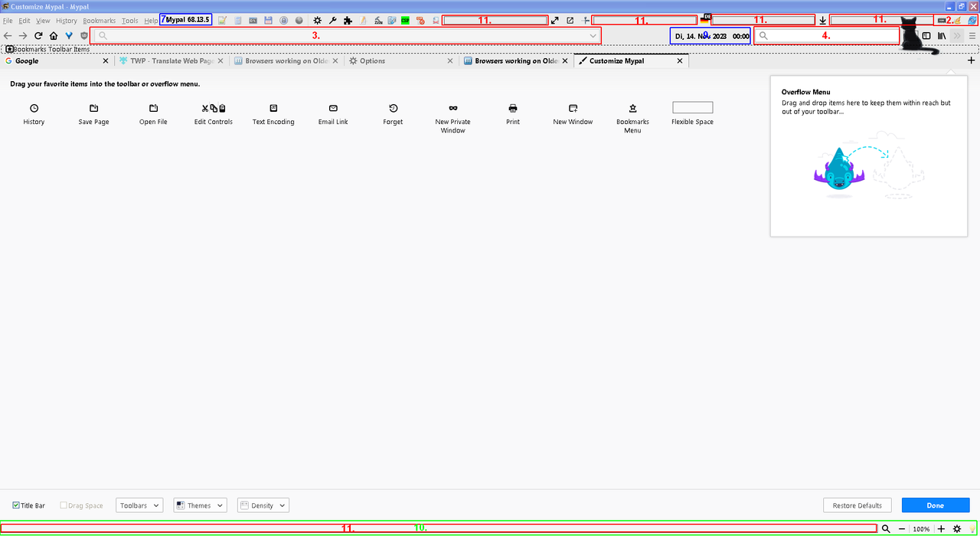Click the Edit Controls cut/copy/paste item
The image size is (980, 536).
point(214,114)
